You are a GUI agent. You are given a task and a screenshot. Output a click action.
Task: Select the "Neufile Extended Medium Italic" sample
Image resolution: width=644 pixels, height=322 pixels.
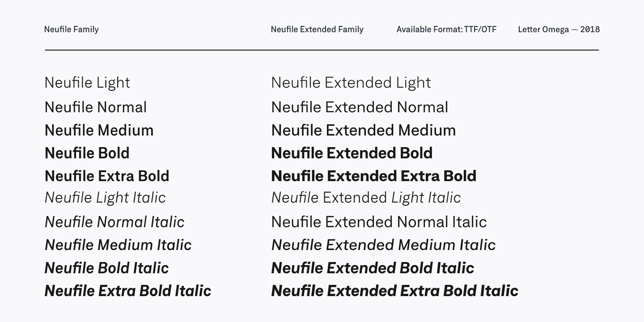[x=383, y=245]
